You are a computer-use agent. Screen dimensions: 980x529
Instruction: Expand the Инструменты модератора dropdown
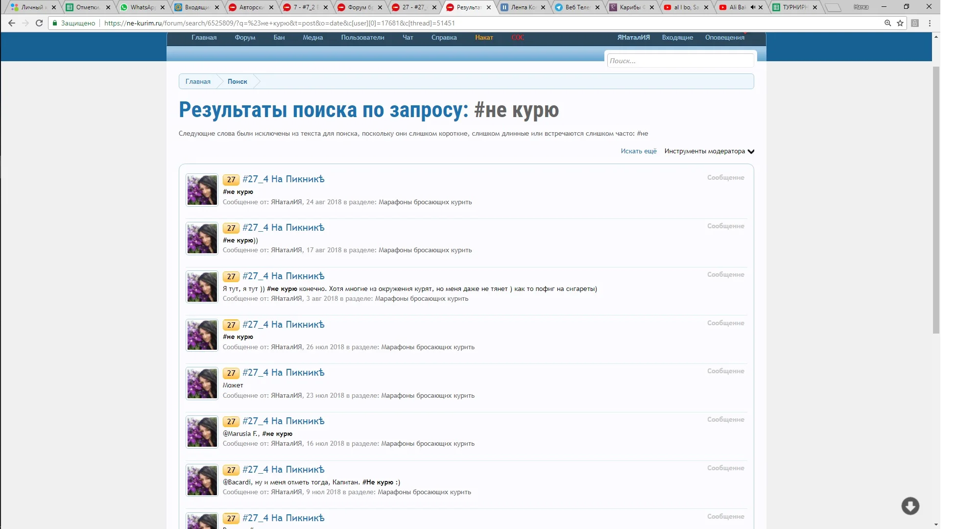pyautogui.click(x=707, y=151)
